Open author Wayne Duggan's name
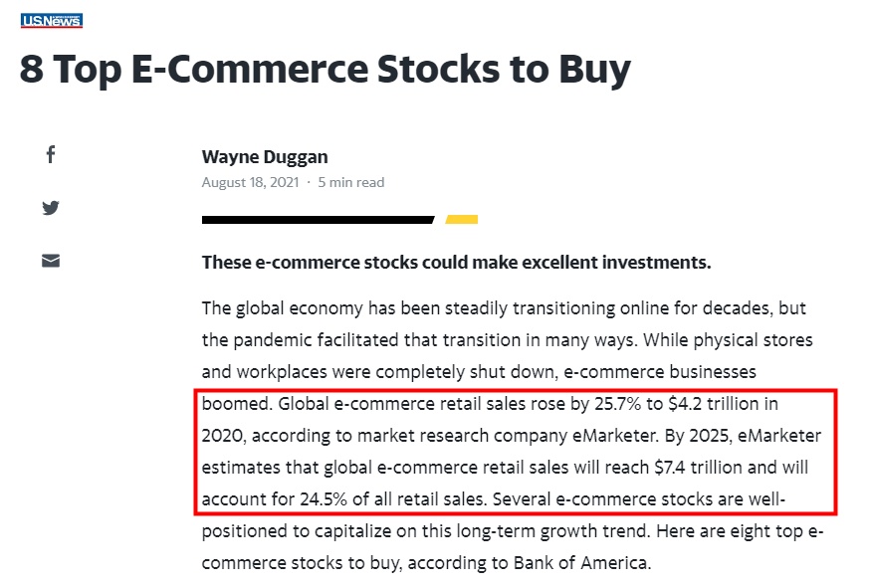Viewport: 869px width, 588px height. tap(265, 157)
